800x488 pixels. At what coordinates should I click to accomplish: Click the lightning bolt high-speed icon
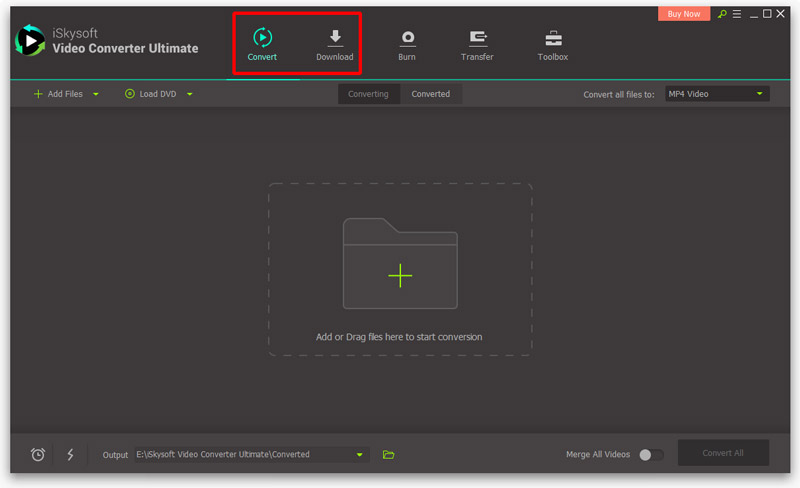pos(70,454)
